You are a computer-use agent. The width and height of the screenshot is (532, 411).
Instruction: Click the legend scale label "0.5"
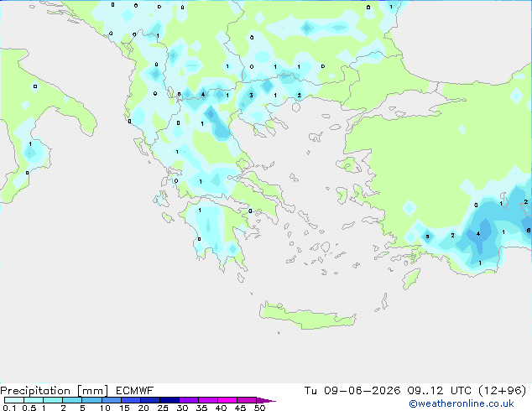click(x=29, y=408)
